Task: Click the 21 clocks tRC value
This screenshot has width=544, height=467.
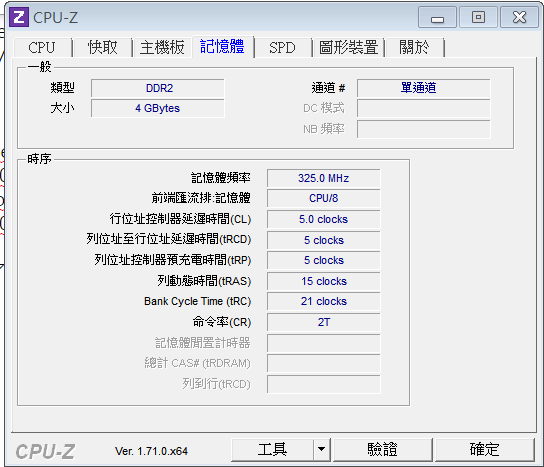Action: pos(324,301)
